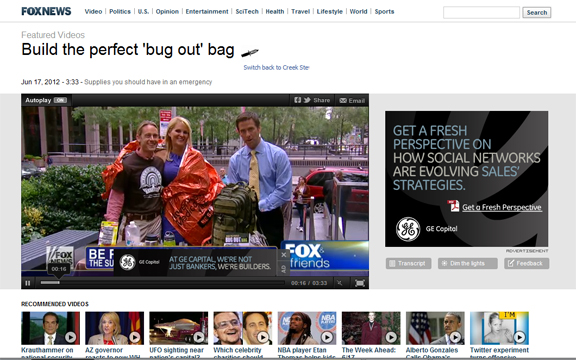Seek along the video progress bar
The height and width of the screenshot is (360, 576).
coord(162,282)
